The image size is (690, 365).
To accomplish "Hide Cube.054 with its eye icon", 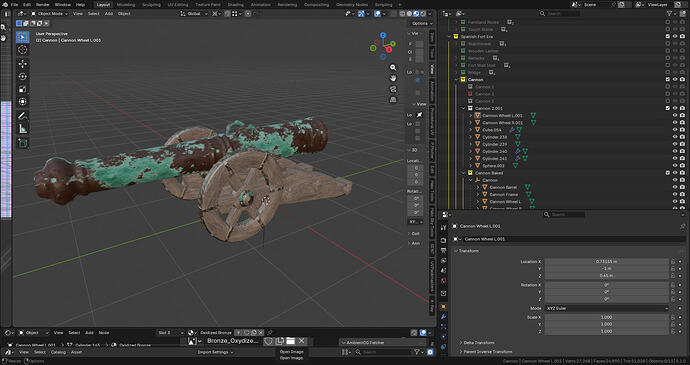I will pos(675,130).
